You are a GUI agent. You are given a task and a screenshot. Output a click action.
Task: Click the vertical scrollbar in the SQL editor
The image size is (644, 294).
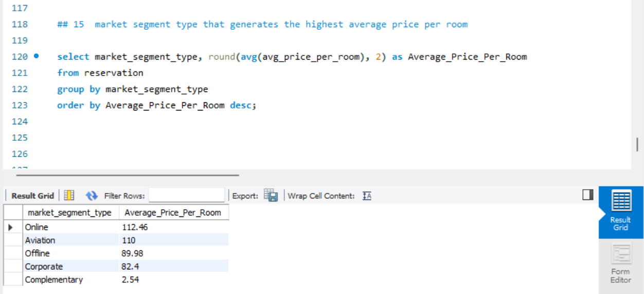click(637, 145)
